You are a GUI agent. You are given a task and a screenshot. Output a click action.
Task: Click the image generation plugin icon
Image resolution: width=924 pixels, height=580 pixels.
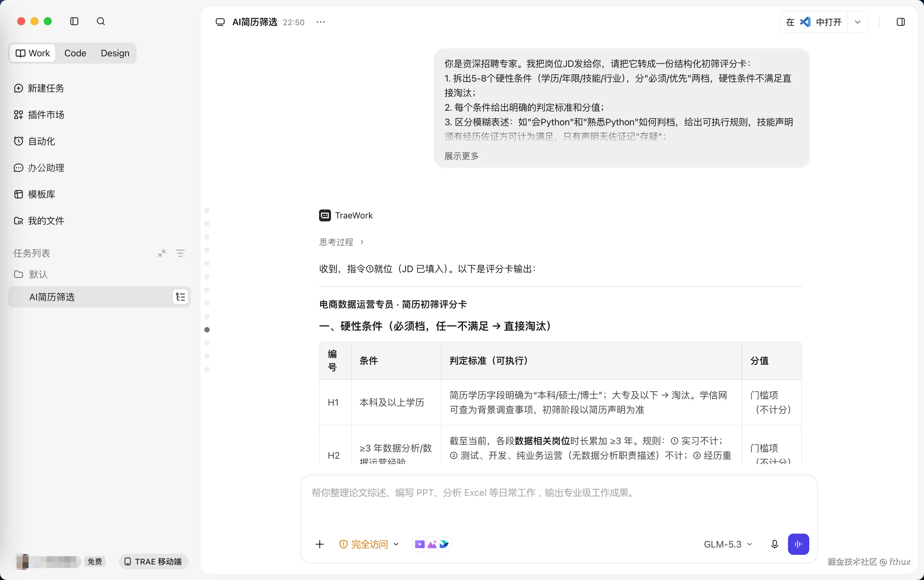(x=432, y=544)
